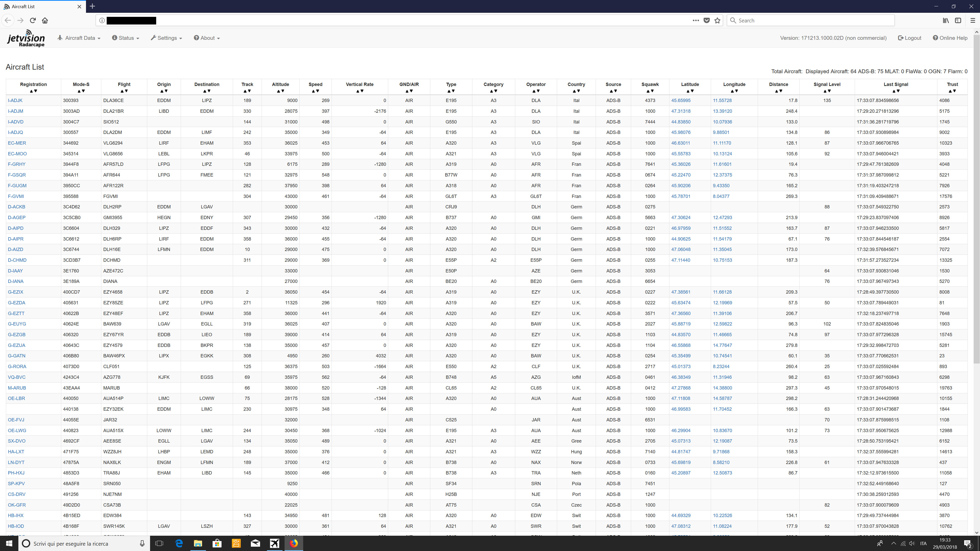Go back to previous page

point(8,20)
